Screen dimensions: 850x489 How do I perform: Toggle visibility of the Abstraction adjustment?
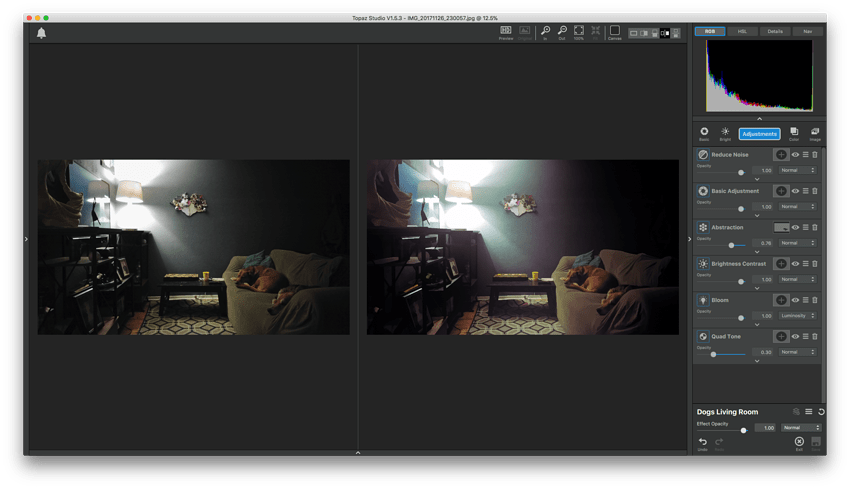pos(796,228)
